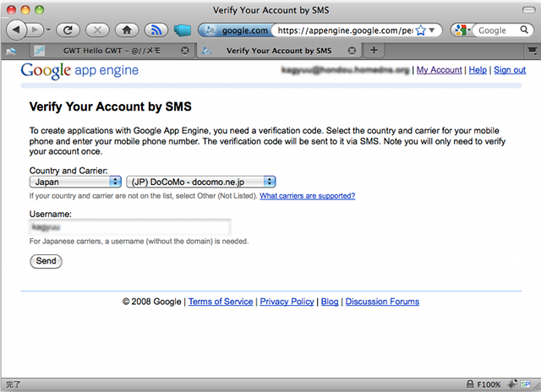Open the Country dropdown showing Japan
Screen dimensions: 541x392
pyautogui.click(x=75, y=181)
